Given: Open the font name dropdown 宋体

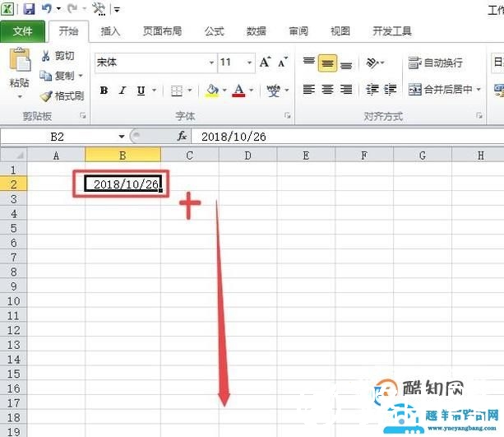Looking at the screenshot, I should (211, 63).
